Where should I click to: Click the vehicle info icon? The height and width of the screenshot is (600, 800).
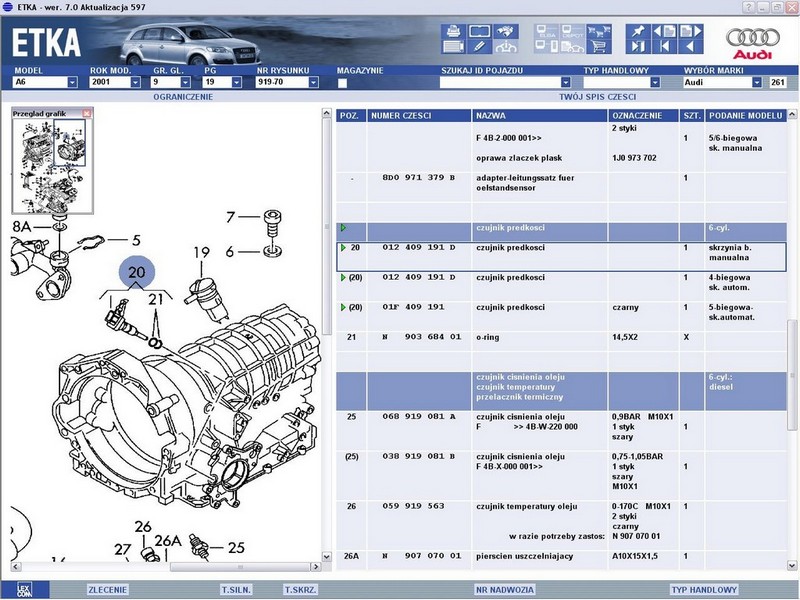tap(506, 47)
